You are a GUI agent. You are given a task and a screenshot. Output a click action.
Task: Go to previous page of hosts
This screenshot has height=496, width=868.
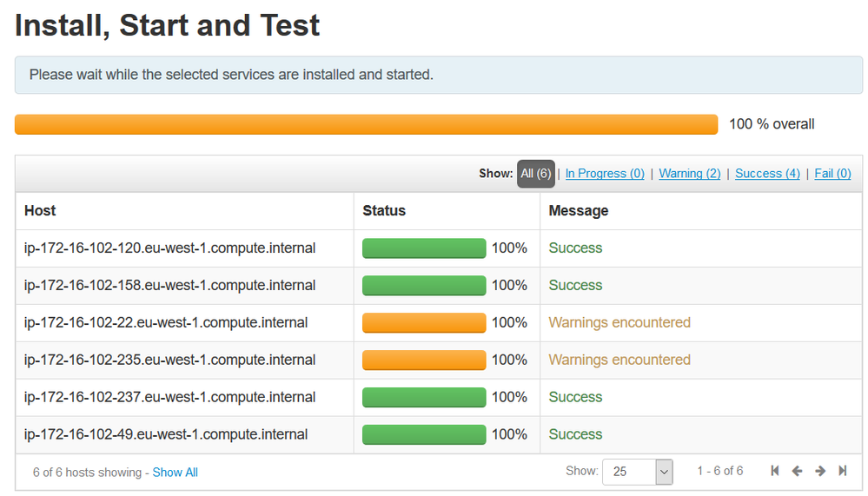point(797,471)
